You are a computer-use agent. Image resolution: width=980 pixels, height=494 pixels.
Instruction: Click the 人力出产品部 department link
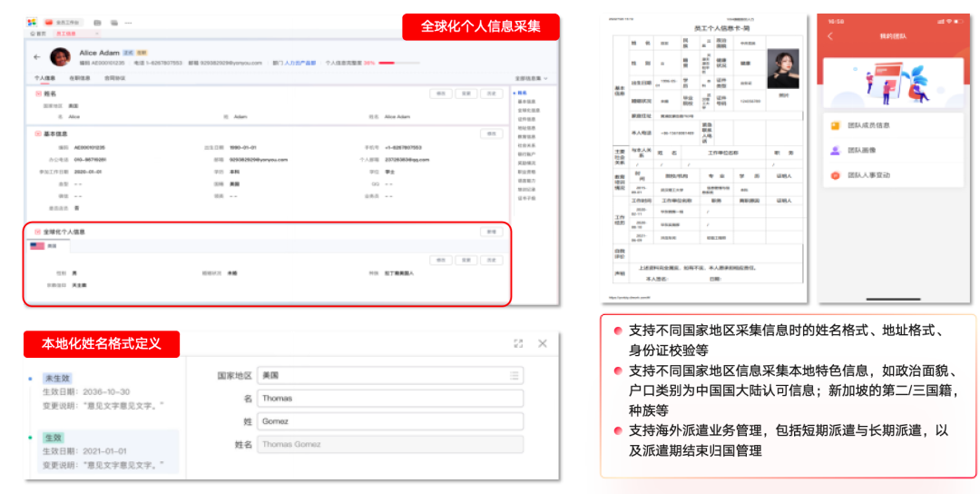tap(300, 64)
